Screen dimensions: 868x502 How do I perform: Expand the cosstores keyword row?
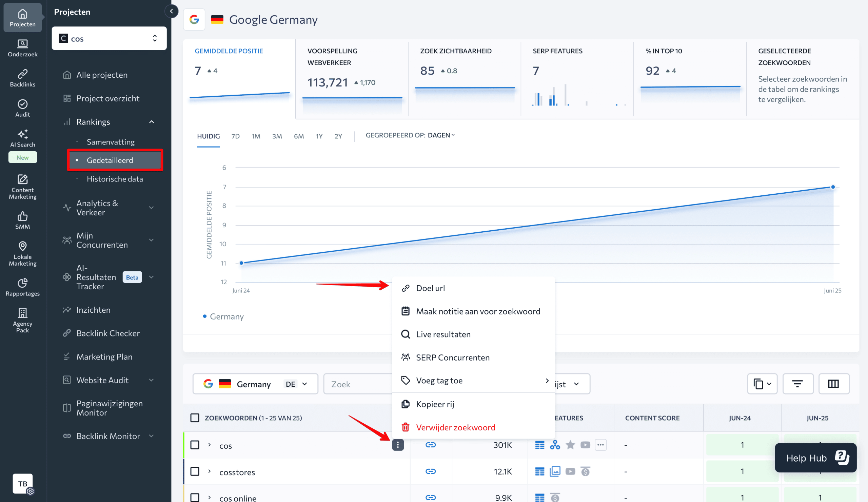[x=209, y=471]
